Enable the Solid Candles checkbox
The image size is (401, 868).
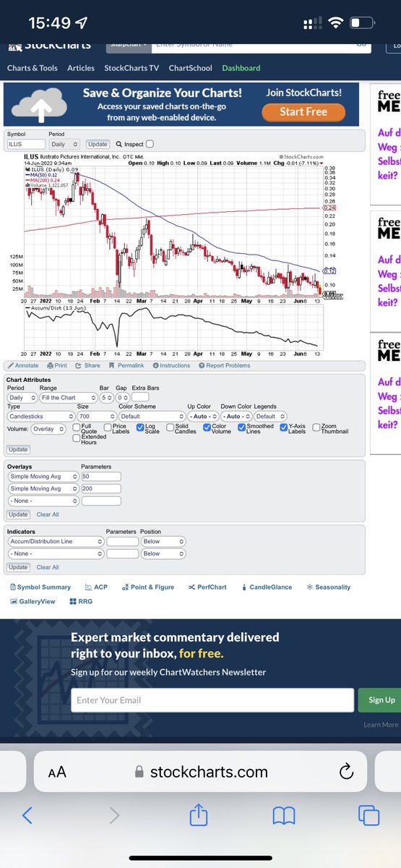coord(171,427)
